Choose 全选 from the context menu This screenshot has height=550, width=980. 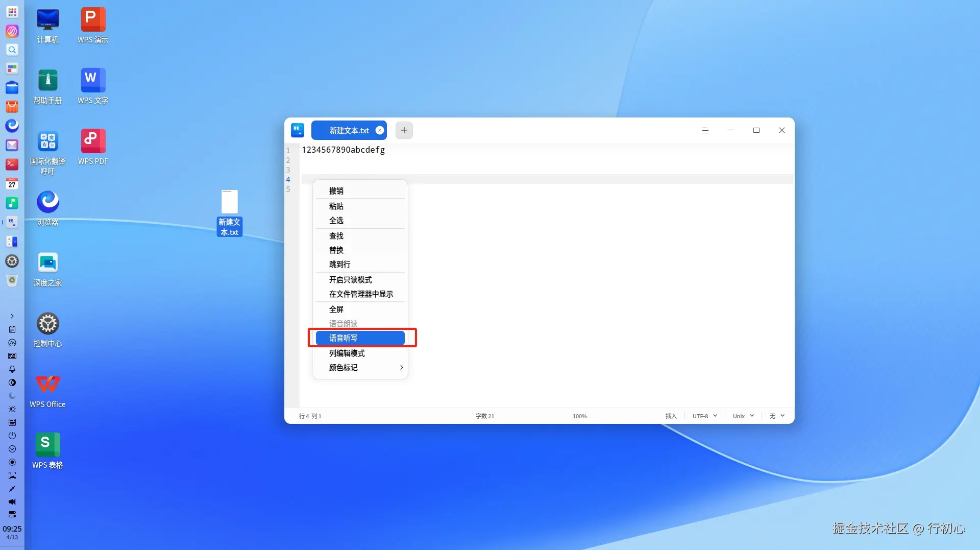[x=360, y=221]
